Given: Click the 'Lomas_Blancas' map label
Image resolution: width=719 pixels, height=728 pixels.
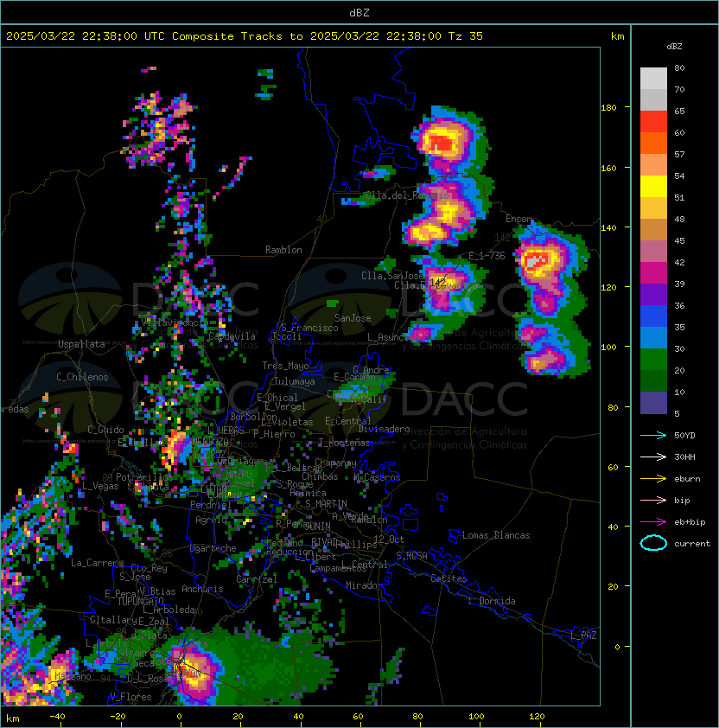Looking at the screenshot, I should pos(496,535).
